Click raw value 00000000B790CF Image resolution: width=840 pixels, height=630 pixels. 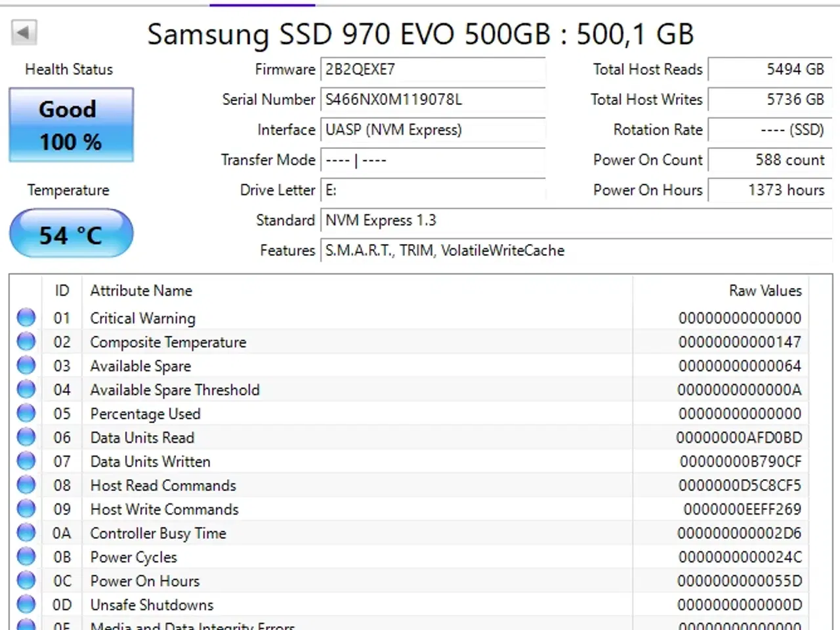tap(741, 461)
